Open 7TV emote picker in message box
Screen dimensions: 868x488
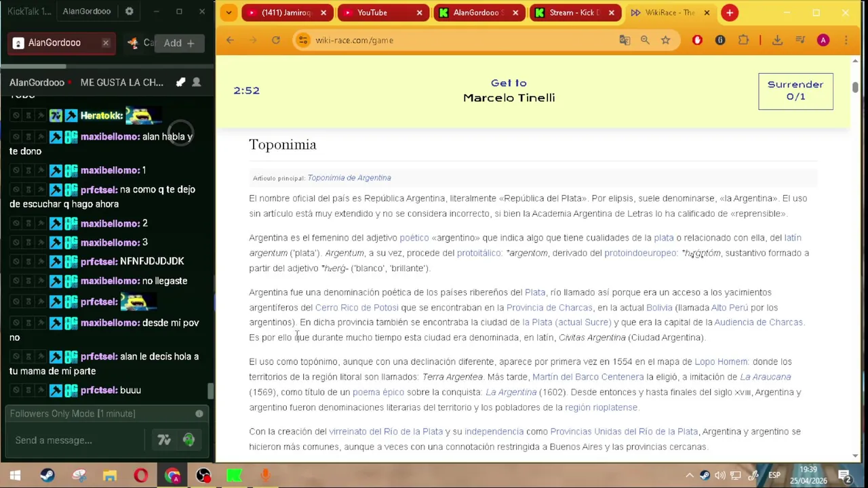click(x=164, y=440)
